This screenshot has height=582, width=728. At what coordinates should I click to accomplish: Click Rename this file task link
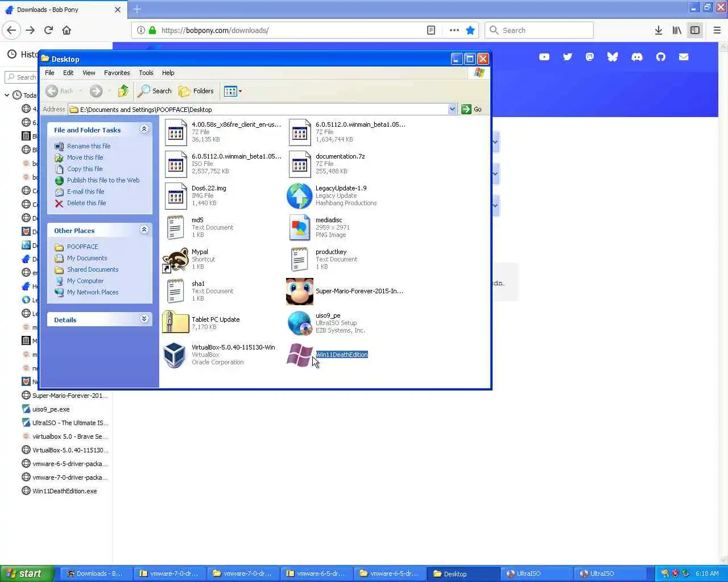point(89,146)
